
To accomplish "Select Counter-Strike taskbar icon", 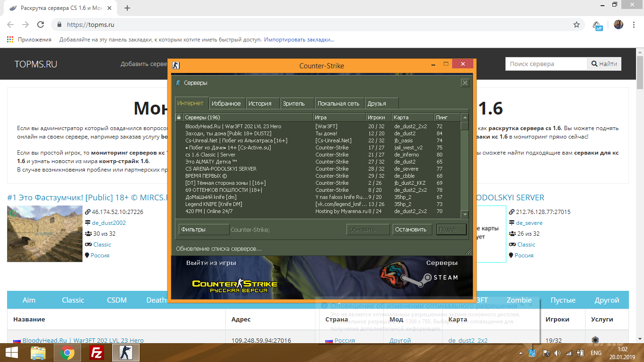I will (126, 353).
